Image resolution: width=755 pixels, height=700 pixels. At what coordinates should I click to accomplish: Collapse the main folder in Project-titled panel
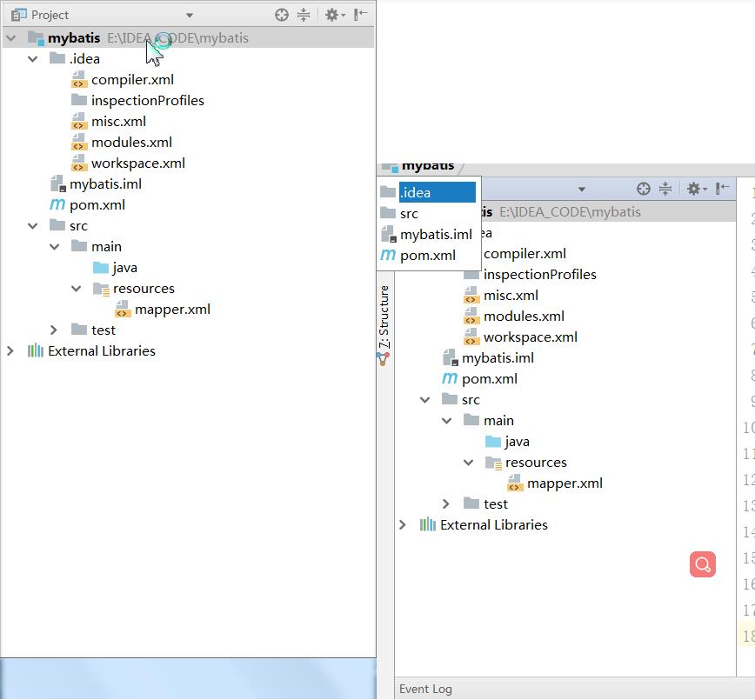[x=55, y=246]
